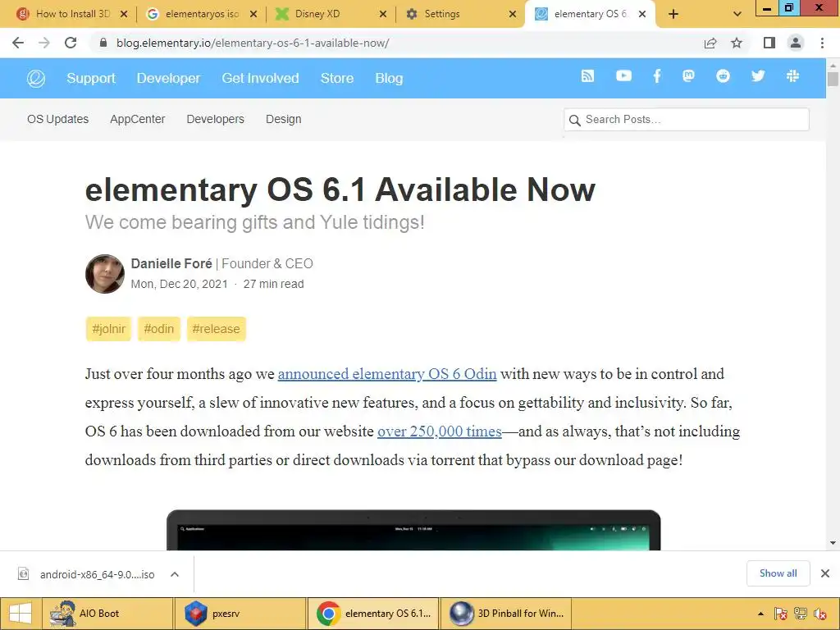Viewport: 840px width, 630px height.
Task: Open the Slack icon in header
Action: coord(793,76)
